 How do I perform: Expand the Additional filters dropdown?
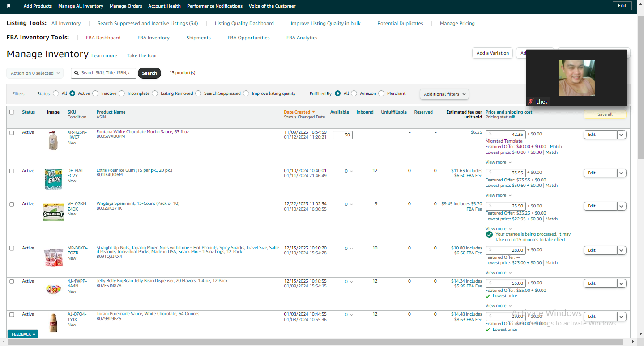444,94
